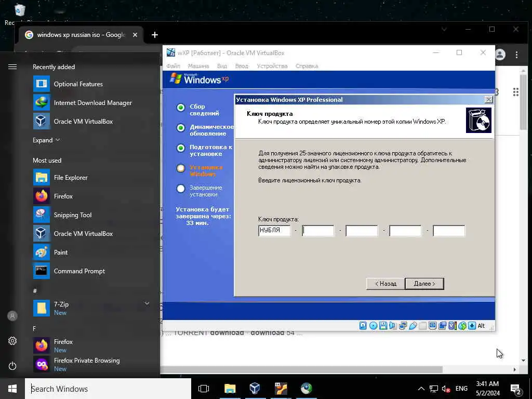Click the display monitor indicator in VirtualBox status bar

[432, 326]
